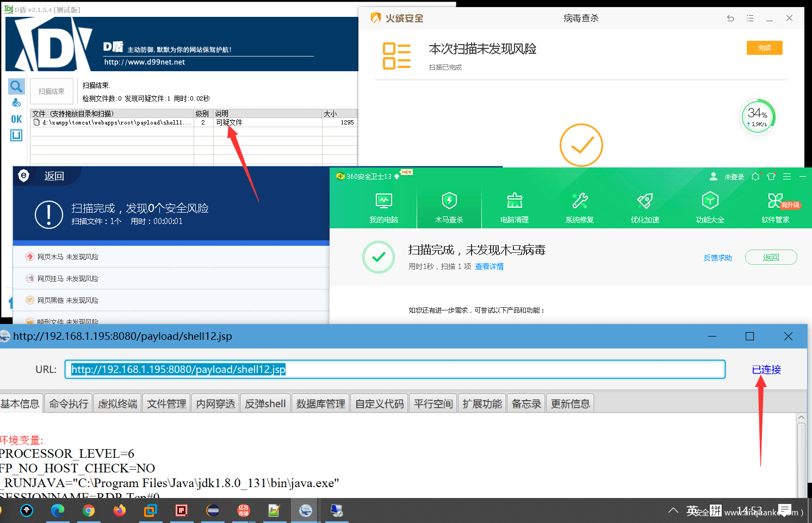Click the URL input field in the shell client

click(395, 369)
